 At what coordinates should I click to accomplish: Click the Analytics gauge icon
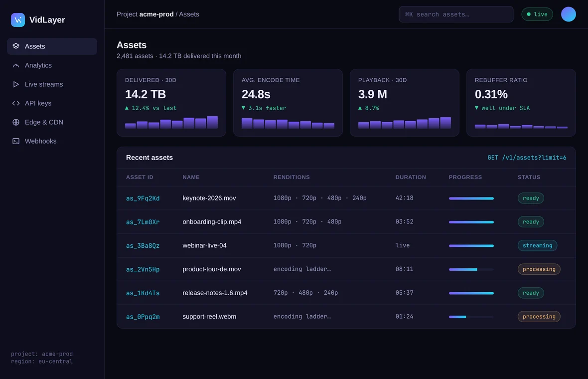16,65
